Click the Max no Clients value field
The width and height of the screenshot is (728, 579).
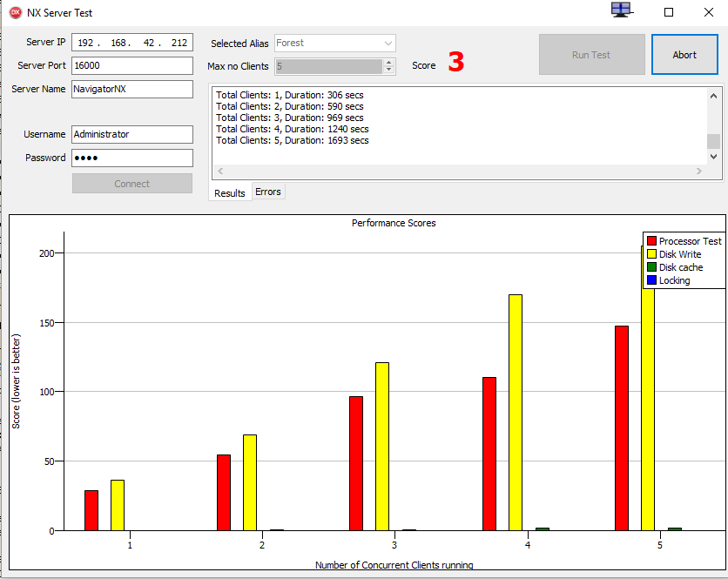point(328,66)
